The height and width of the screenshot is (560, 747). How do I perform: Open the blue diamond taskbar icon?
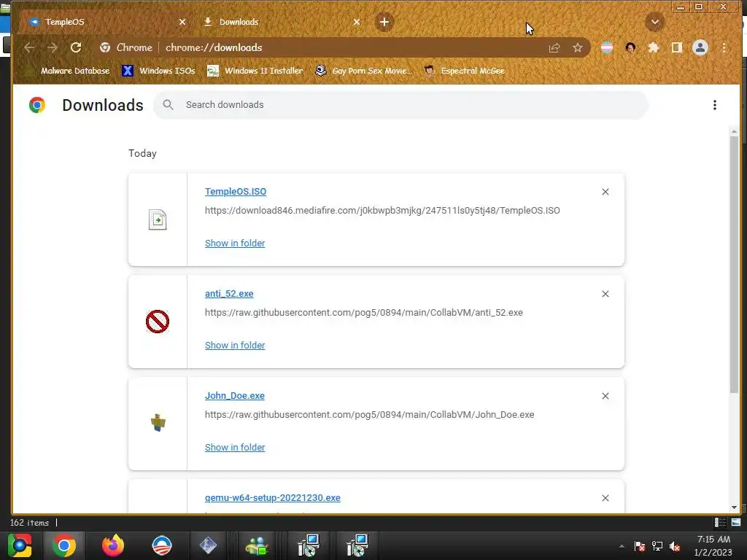(x=208, y=545)
